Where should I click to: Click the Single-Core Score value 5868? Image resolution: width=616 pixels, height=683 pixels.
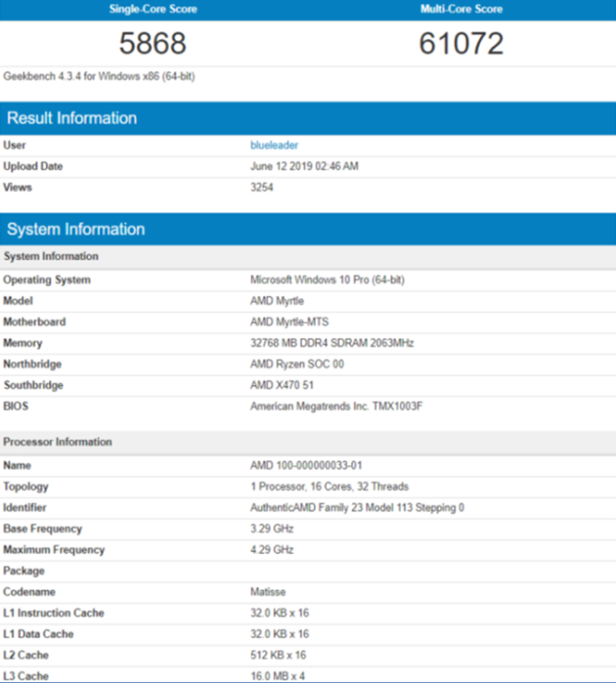point(154,43)
